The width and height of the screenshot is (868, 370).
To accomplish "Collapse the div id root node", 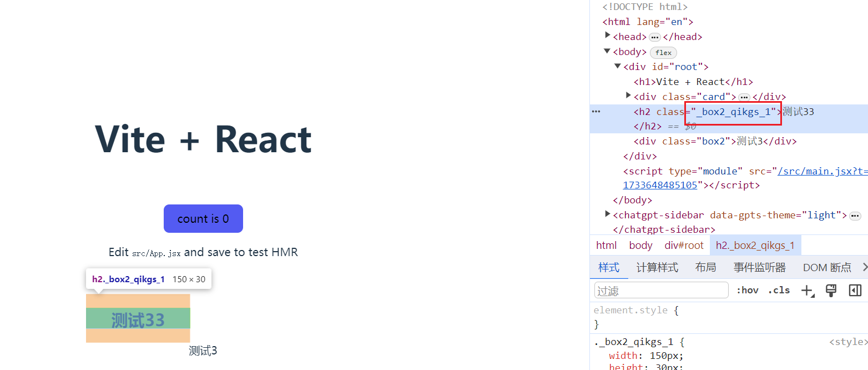I will (x=618, y=66).
